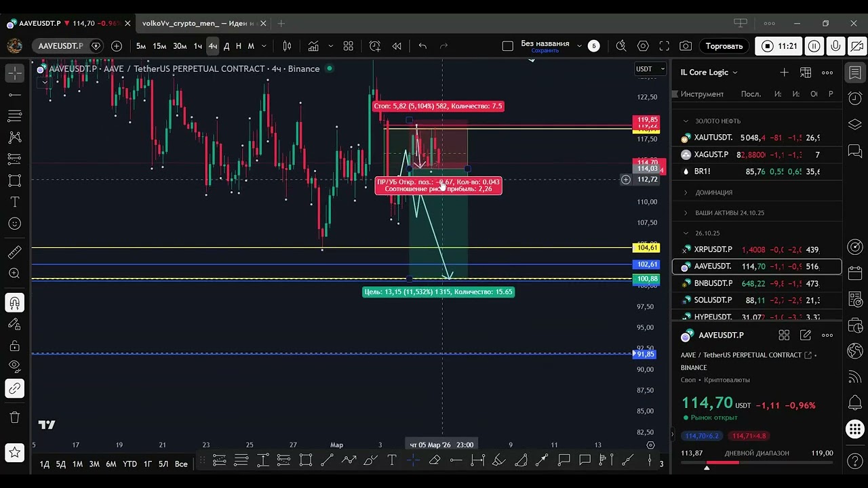
Task: Expand ВАШИ АКТИВЫ 24.10.25 section
Action: click(686, 213)
